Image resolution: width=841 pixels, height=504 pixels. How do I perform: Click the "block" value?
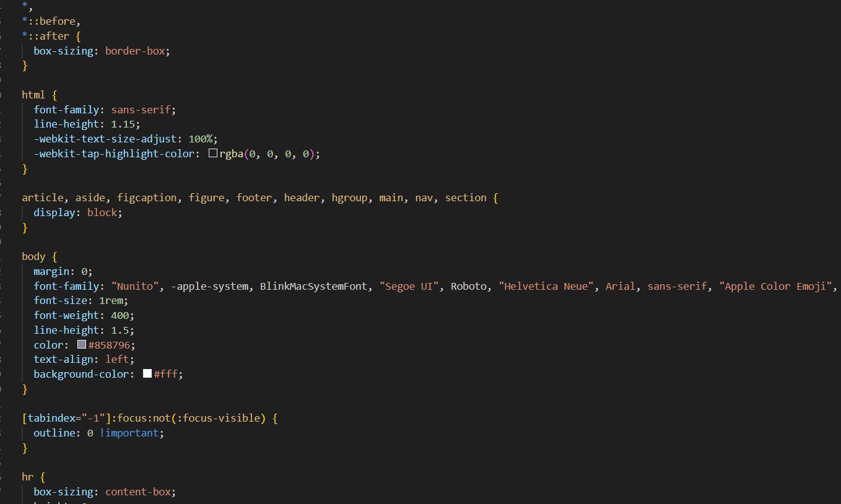[x=102, y=212]
